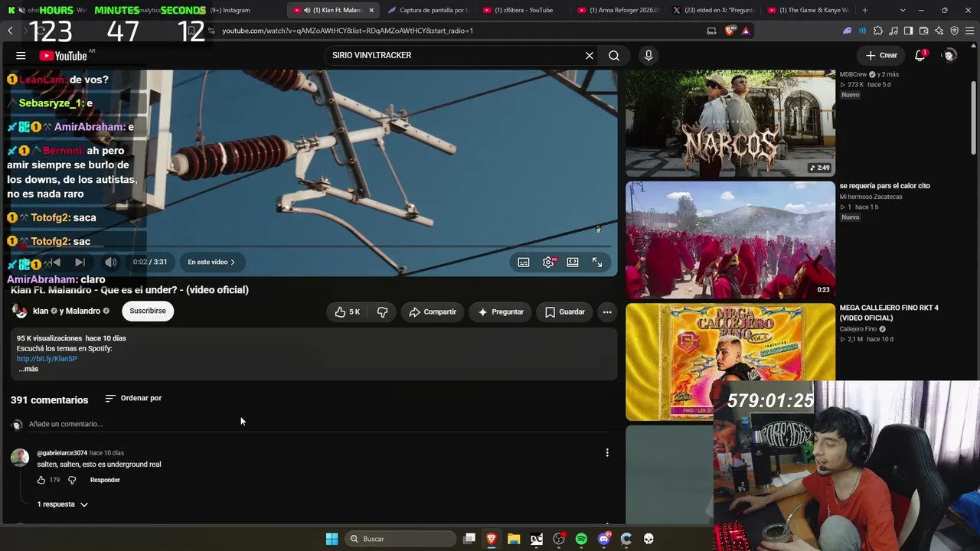This screenshot has height=551, width=980.
Task: Open OBS Studio from the taskbar
Action: point(559,539)
